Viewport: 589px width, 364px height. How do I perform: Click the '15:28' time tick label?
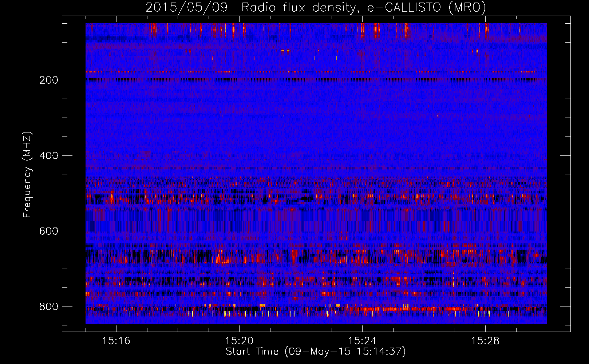click(485, 341)
